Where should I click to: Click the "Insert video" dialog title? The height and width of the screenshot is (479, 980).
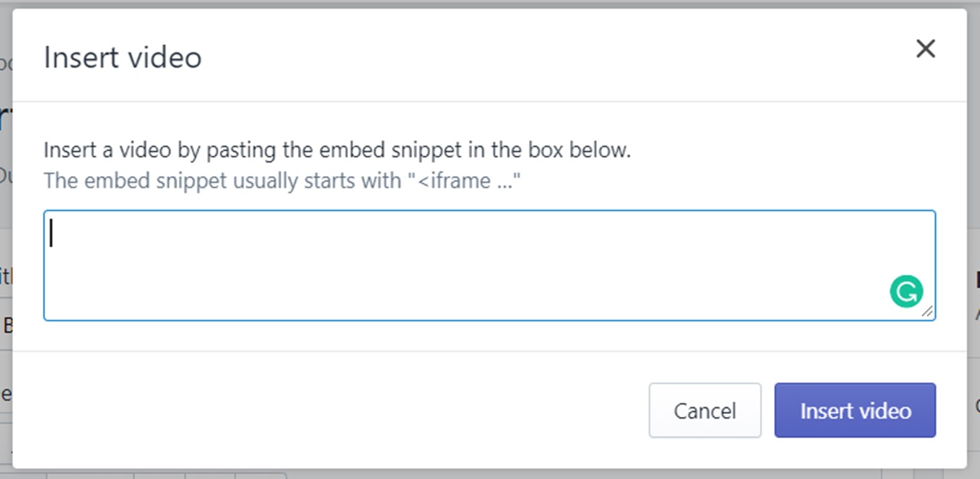(122, 58)
